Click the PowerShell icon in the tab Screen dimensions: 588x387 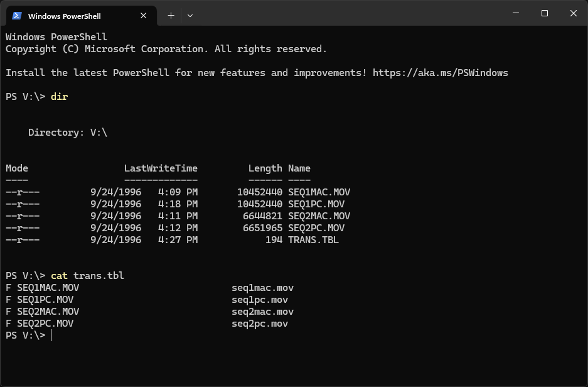(17, 15)
